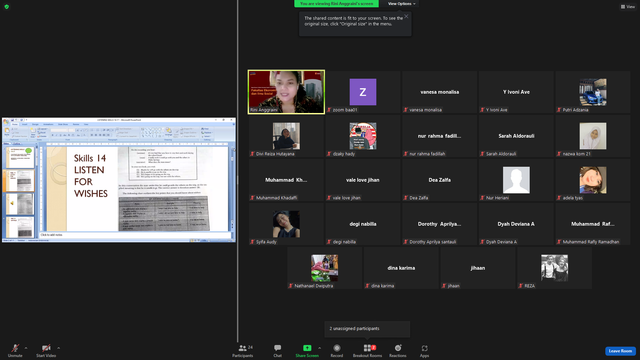The image size is (640, 360).
Task: Select the Nathanael Dwiputra participant tile
Action: [x=324, y=268]
